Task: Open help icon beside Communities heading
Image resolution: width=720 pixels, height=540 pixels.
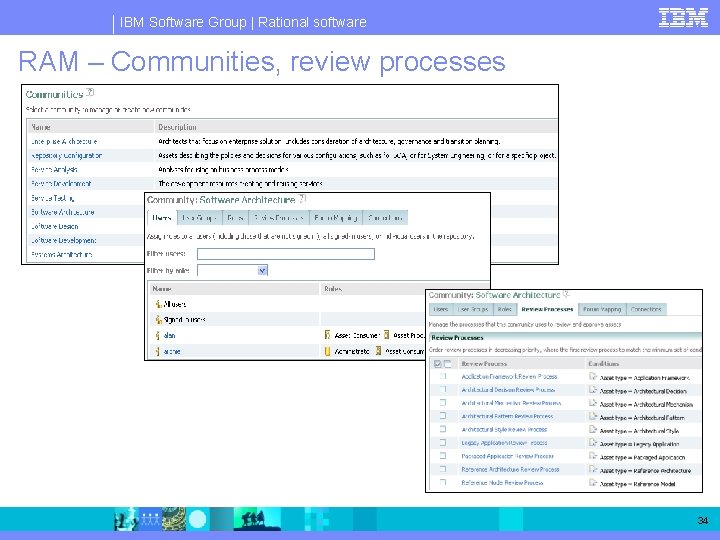Action: click(x=90, y=92)
